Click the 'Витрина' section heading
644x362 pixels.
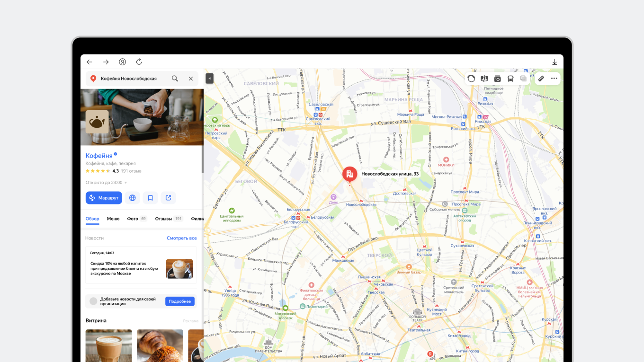point(96,321)
